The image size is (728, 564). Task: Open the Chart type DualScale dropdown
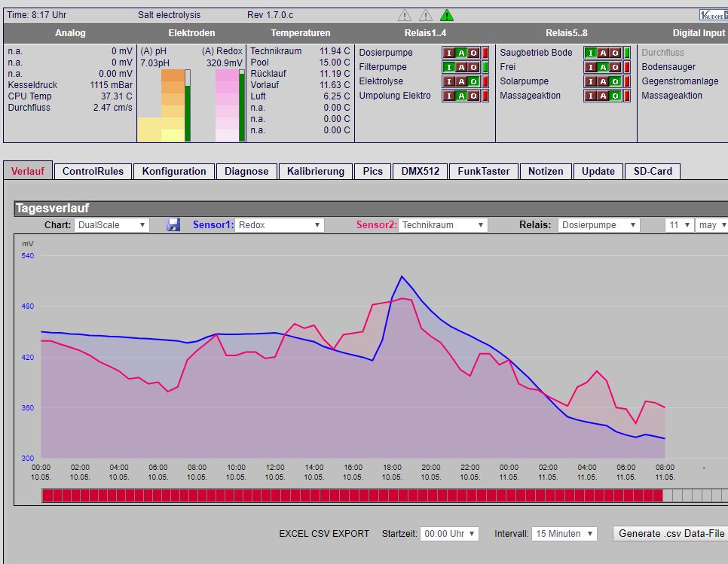tap(112, 225)
